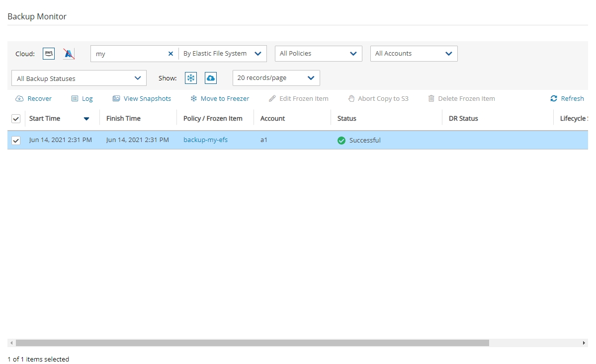Open the All Policies dropdown
Viewport: 596px width, 364px height.
318,54
